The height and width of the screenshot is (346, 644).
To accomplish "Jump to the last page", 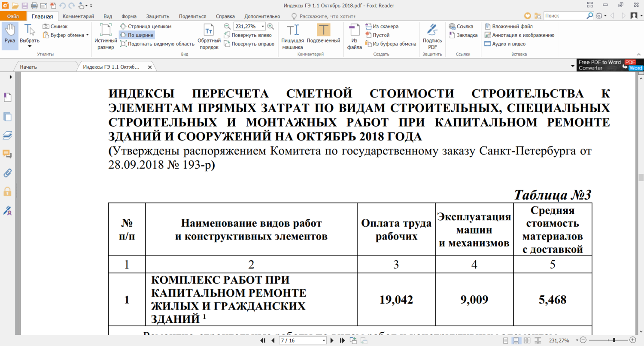I will (342, 341).
